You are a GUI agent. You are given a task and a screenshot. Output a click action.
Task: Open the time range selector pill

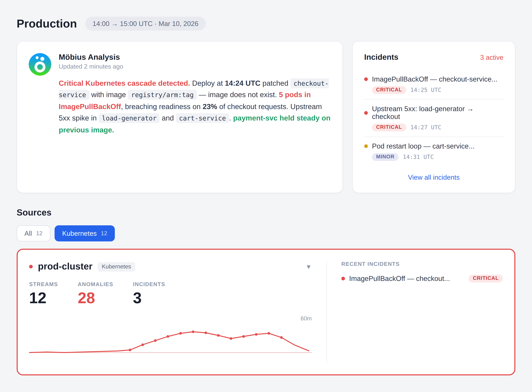145,24
